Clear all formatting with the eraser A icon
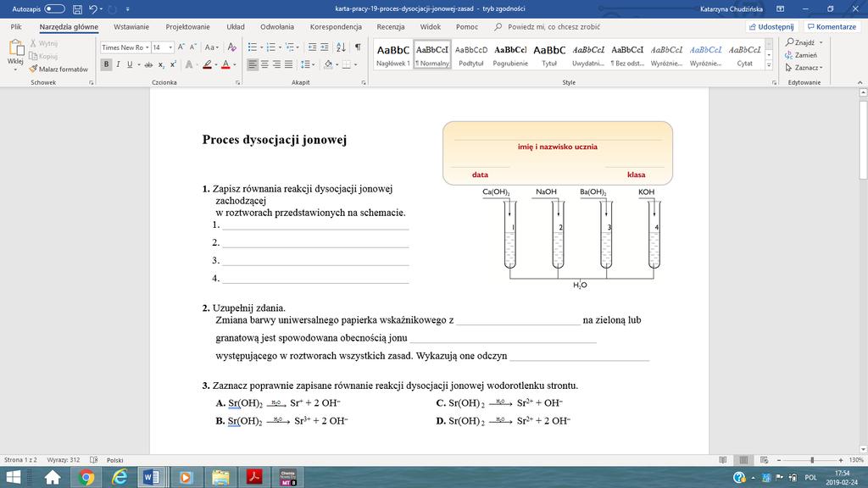 point(232,47)
